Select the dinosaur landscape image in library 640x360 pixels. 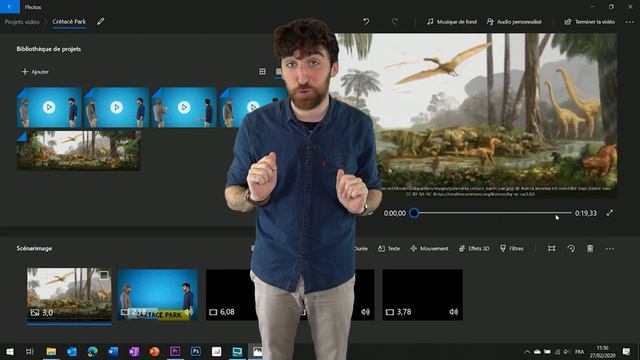click(x=79, y=150)
